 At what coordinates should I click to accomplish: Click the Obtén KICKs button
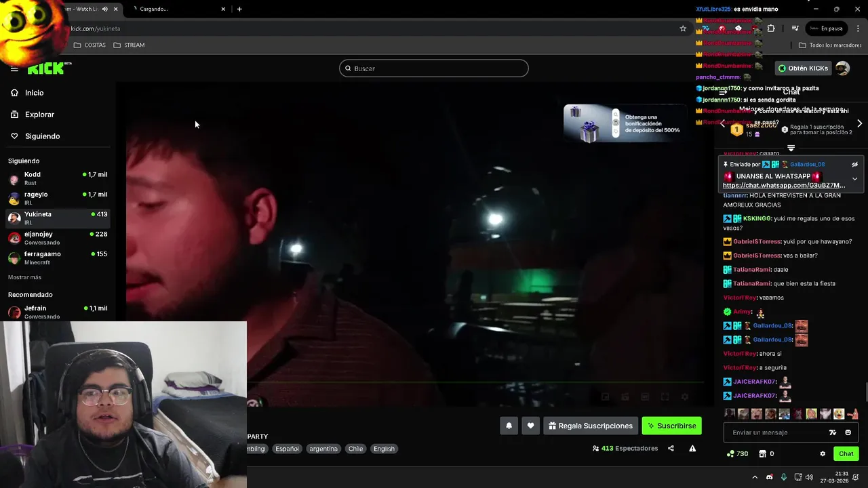(803, 68)
